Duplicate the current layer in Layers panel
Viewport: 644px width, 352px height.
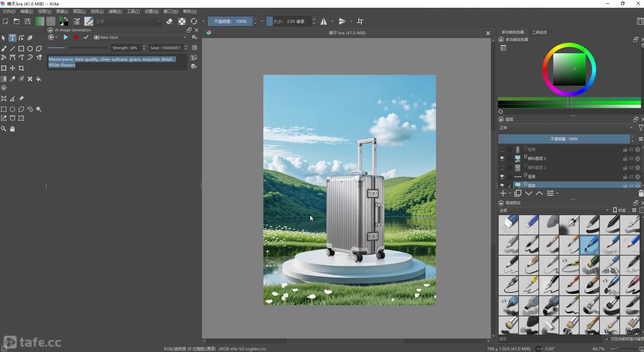pos(518,193)
